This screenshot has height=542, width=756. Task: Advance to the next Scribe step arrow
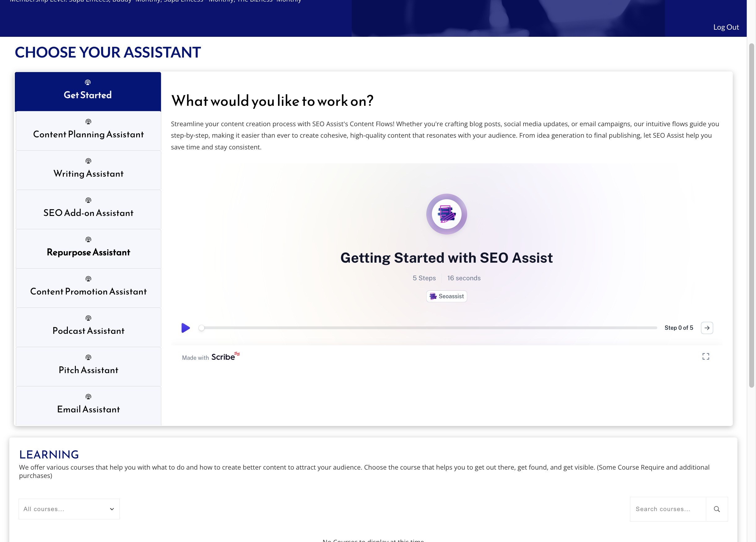click(707, 328)
